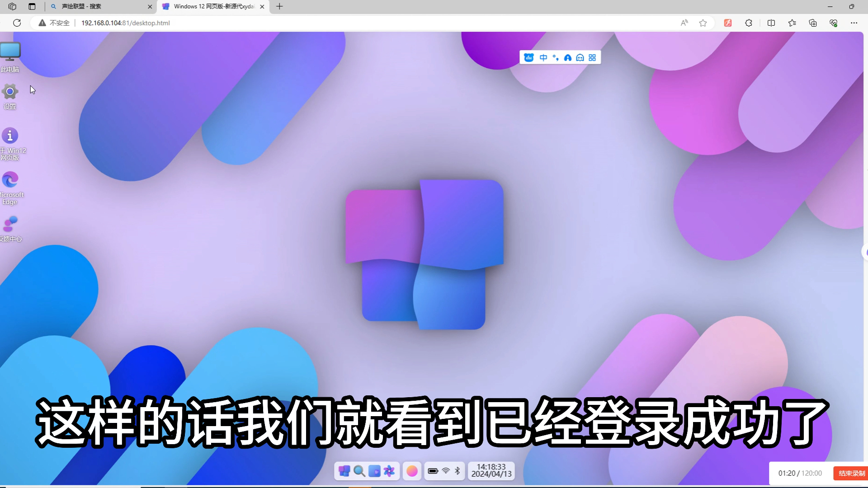The image size is (868, 488).
Task: Add page to favorites with star icon
Action: [703, 23]
